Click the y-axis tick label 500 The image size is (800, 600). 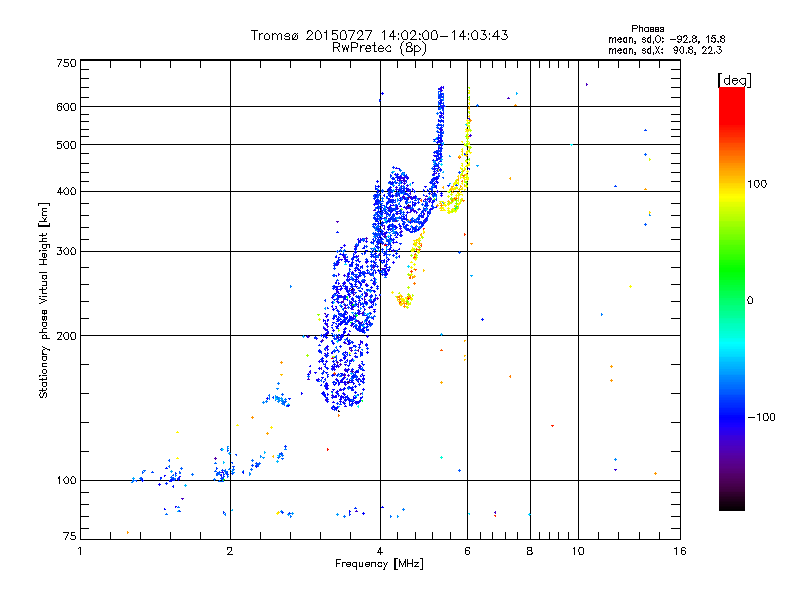pos(66,145)
